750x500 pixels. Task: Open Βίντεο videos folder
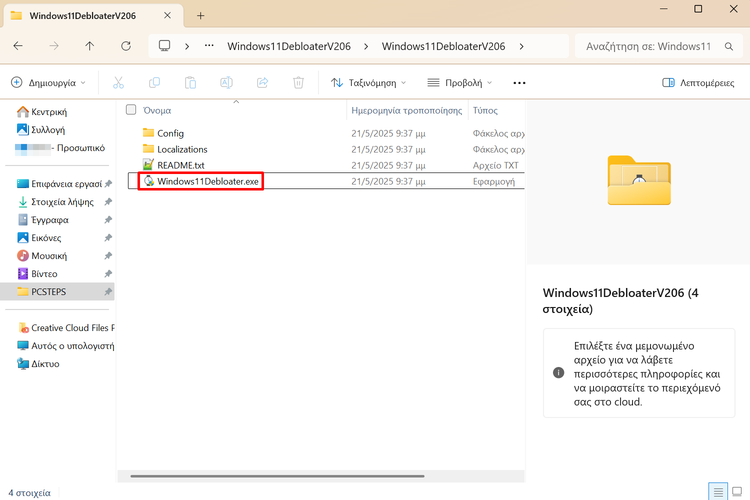[38, 274]
